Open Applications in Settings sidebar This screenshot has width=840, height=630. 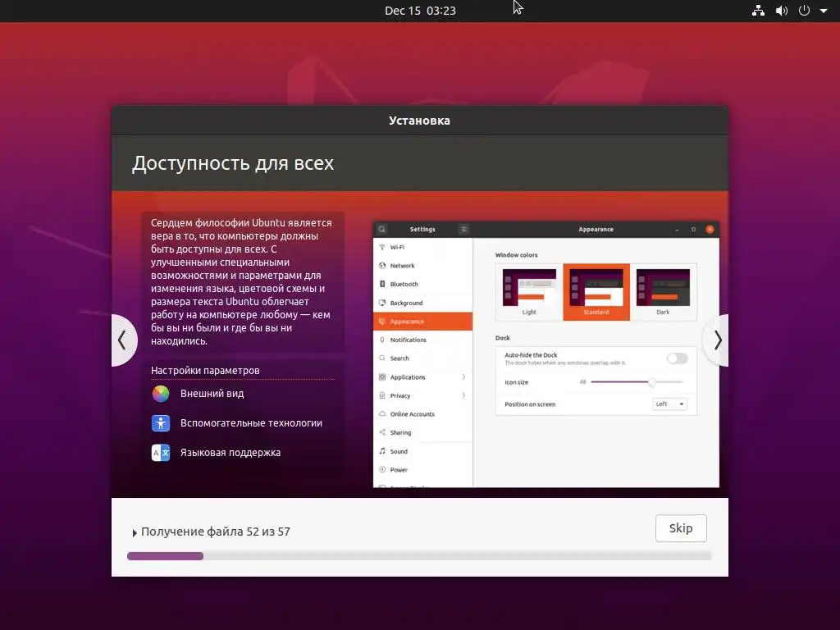pos(422,377)
